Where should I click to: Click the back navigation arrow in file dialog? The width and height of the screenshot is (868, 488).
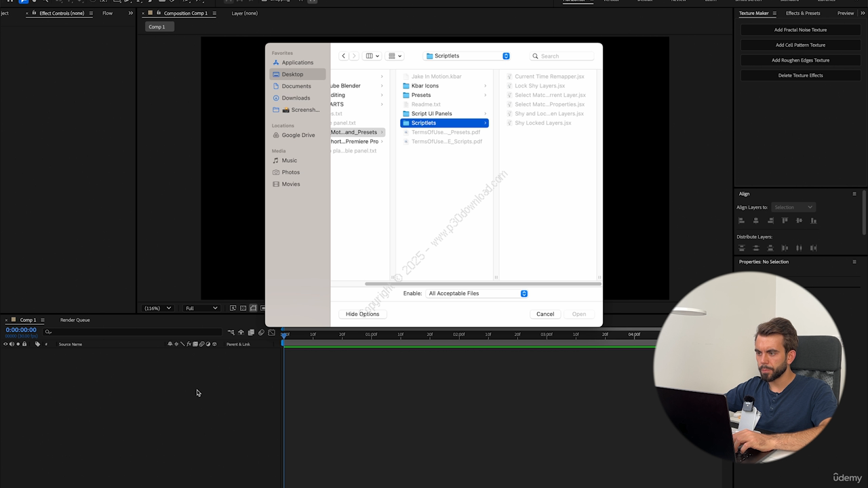point(344,56)
